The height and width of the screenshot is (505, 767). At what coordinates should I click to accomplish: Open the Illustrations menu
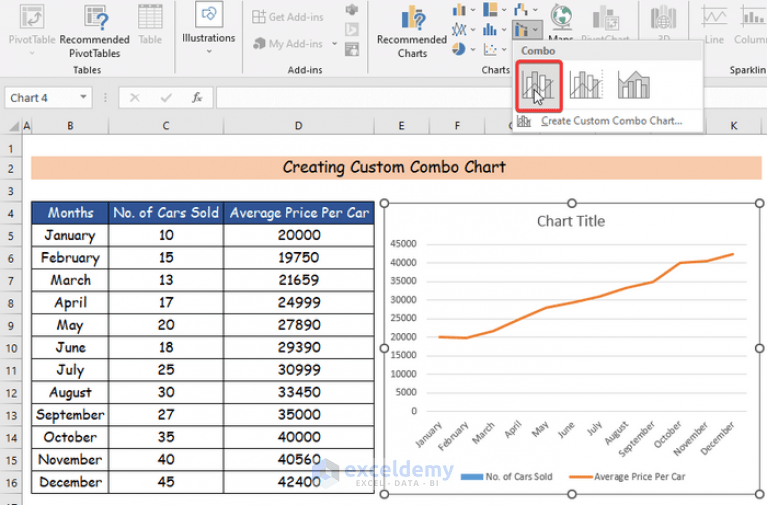[208, 29]
